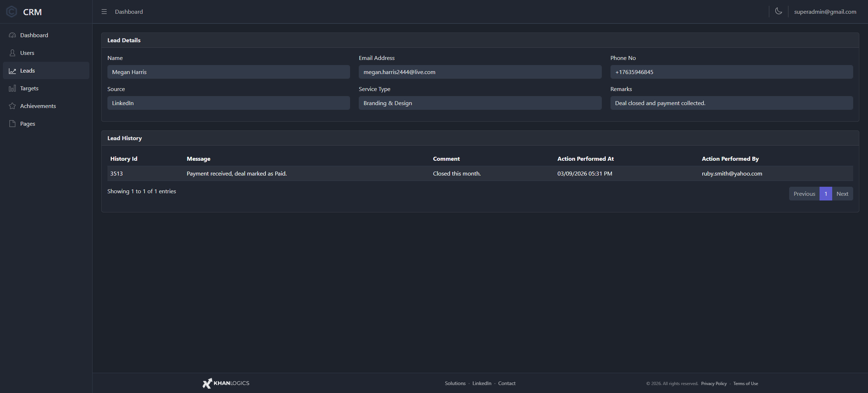Click the Users person icon
The height and width of the screenshot is (393, 868).
[12, 53]
